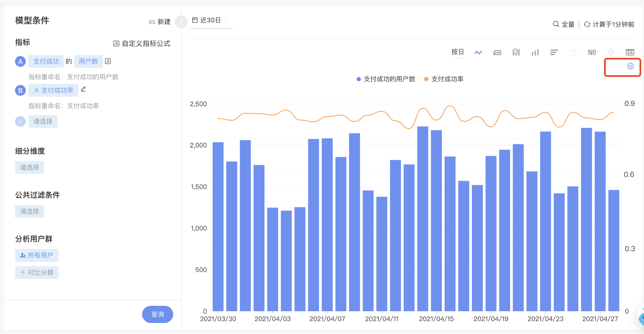Image resolution: width=644 pixels, height=334 pixels.
Task: Click the 模型条件 panel heading
Action: (x=32, y=20)
